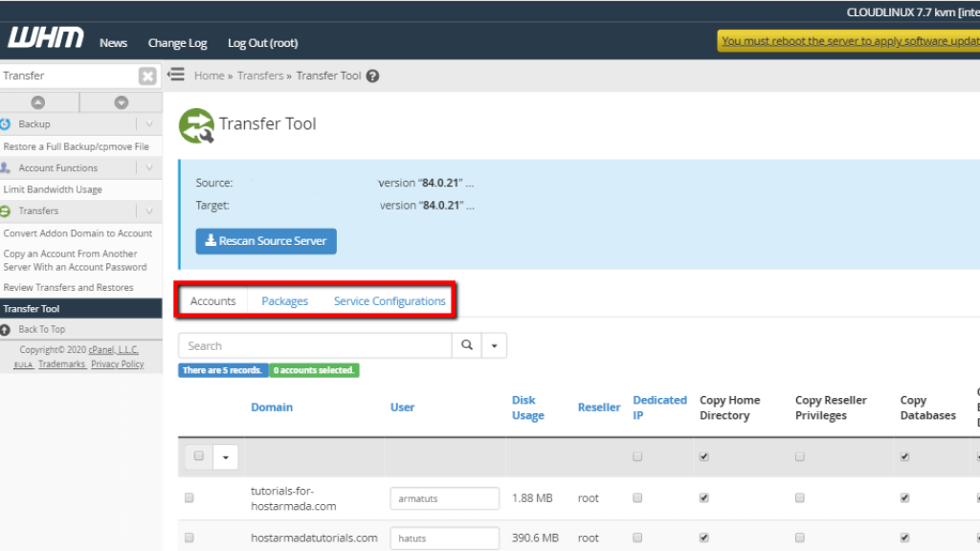This screenshot has width=980, height=551.
Task: Click the accounts Search input field
Action: [x=315, y=345]
